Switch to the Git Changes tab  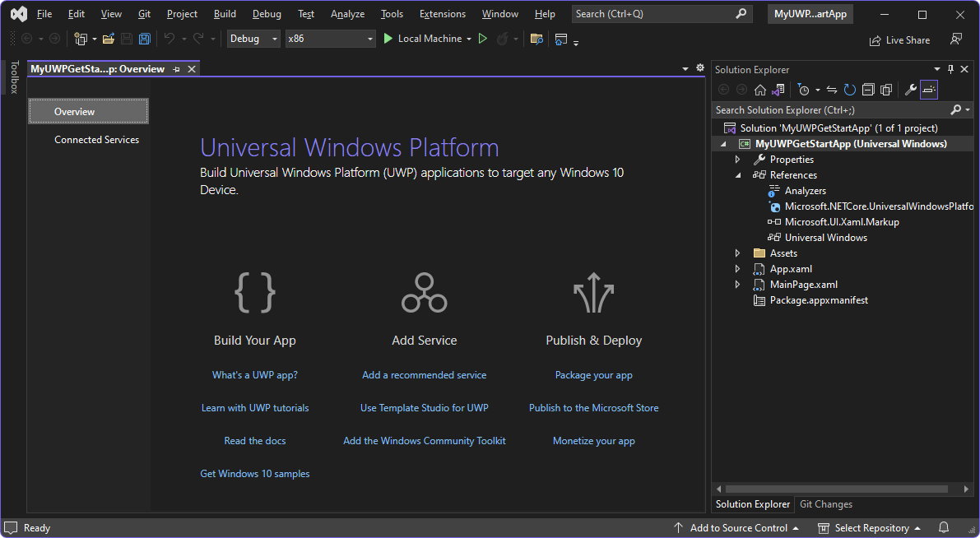(825, 504)
